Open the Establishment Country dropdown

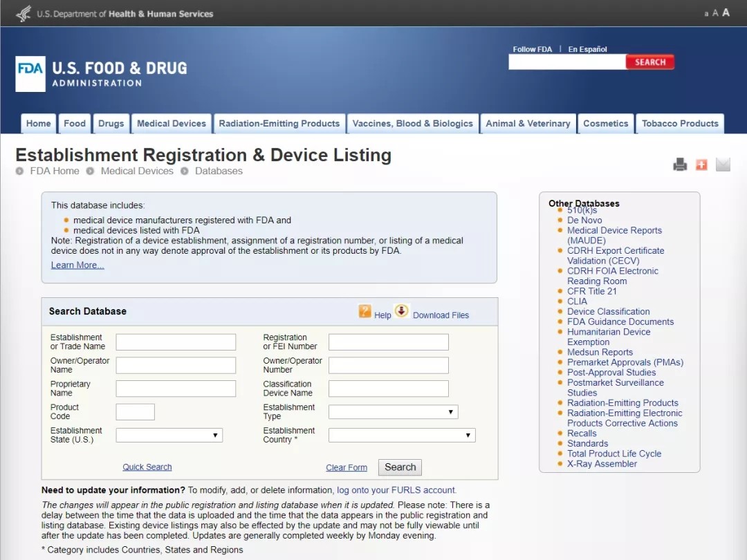[x=402, y=436]
